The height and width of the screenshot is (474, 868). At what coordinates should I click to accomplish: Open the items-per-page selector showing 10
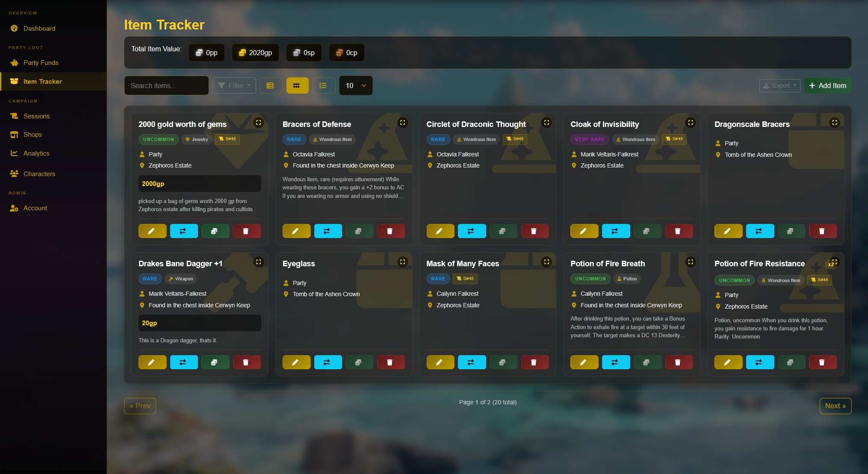point(355,85)
